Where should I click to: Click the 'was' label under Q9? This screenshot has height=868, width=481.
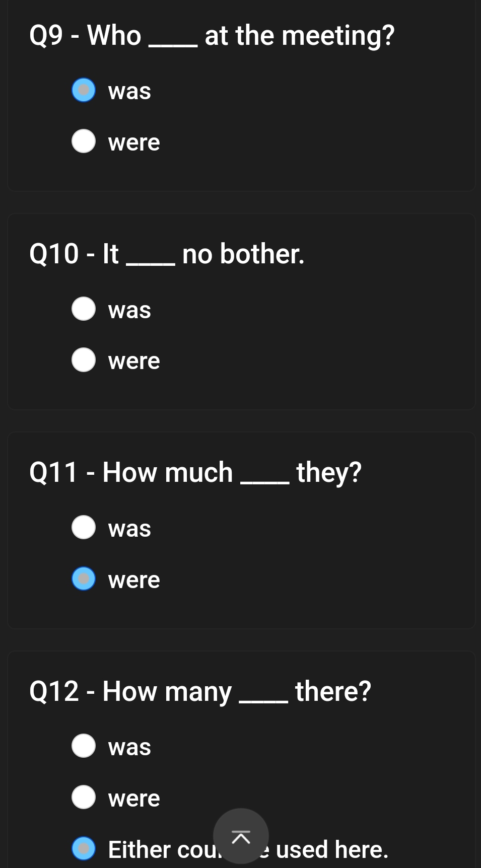click(129, 91)
